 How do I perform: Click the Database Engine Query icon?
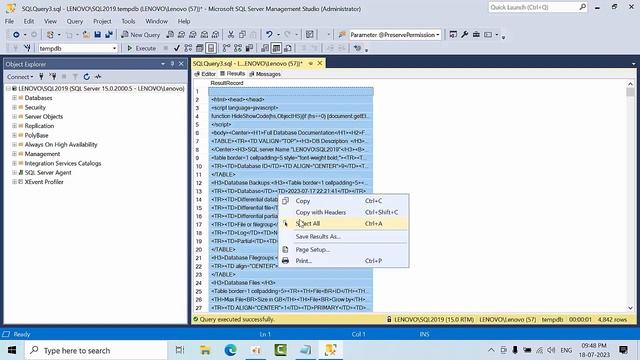click(170, 35)
